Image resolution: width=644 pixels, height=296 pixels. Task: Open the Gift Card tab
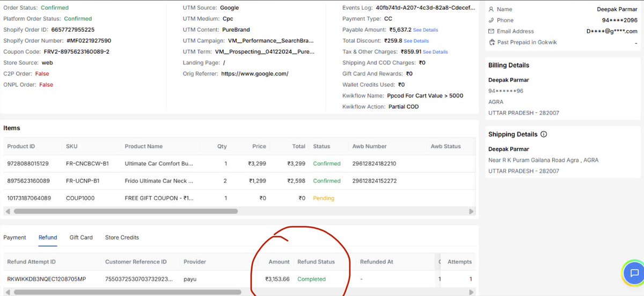[81, 237]
